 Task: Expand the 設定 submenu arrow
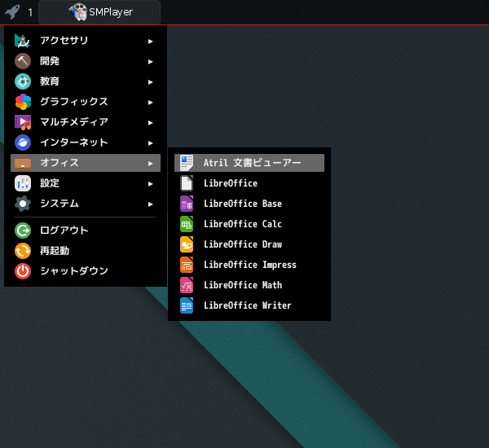click(x=150, y=184)
